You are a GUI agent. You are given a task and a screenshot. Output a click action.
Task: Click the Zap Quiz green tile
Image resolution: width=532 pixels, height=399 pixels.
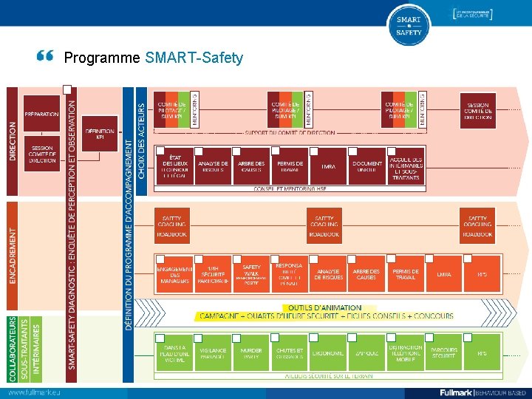pos(366,353)
